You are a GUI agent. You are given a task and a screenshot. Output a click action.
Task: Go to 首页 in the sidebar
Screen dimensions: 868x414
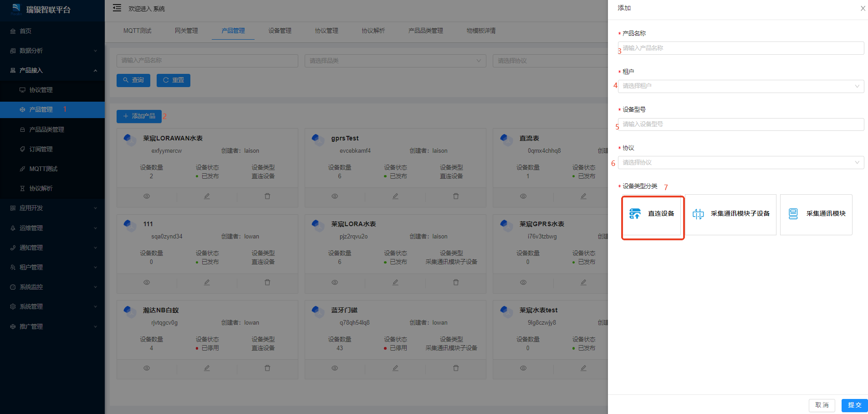(52, 31)
